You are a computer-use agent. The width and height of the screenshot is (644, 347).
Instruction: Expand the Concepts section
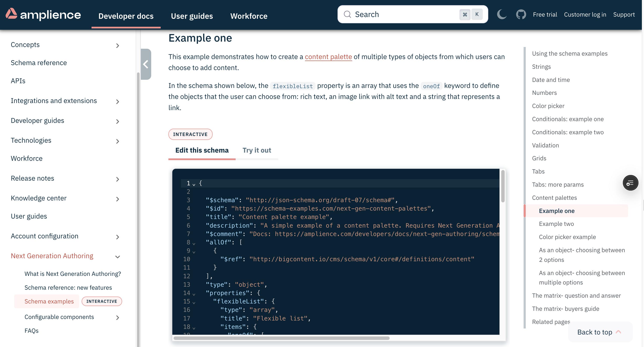(x=117, y=45)
